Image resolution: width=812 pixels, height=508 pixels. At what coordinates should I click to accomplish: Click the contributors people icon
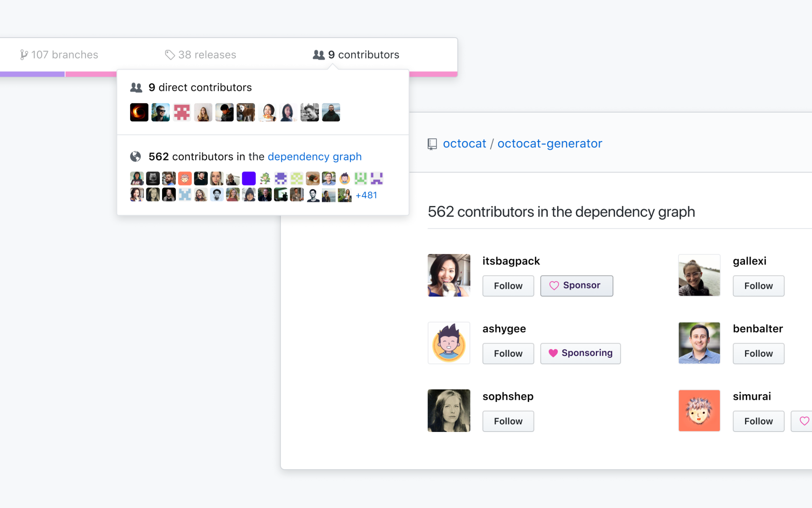click(x=318, y=55)
